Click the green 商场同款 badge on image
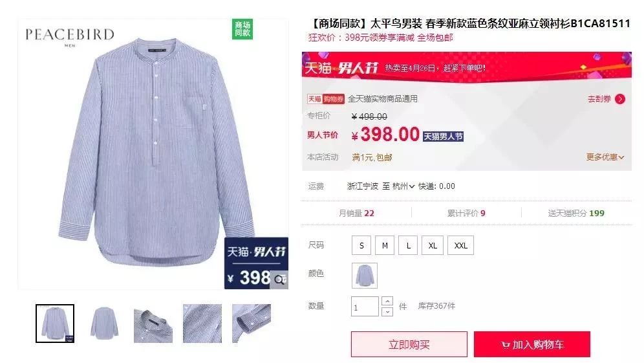644x363 pixels. pyautogui.click(x=242, y=29)
